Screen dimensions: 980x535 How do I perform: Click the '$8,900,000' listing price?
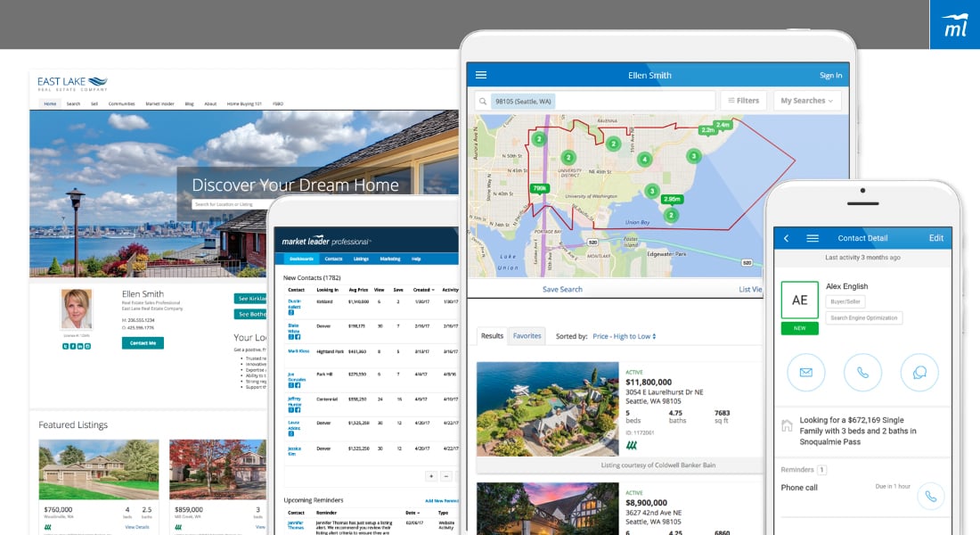click(646, 503)
